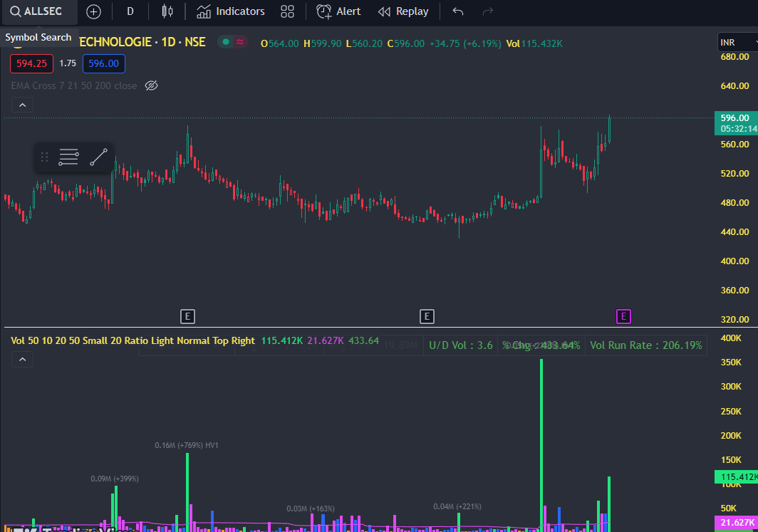Open the D timeframe dropdown

(130, 11)
